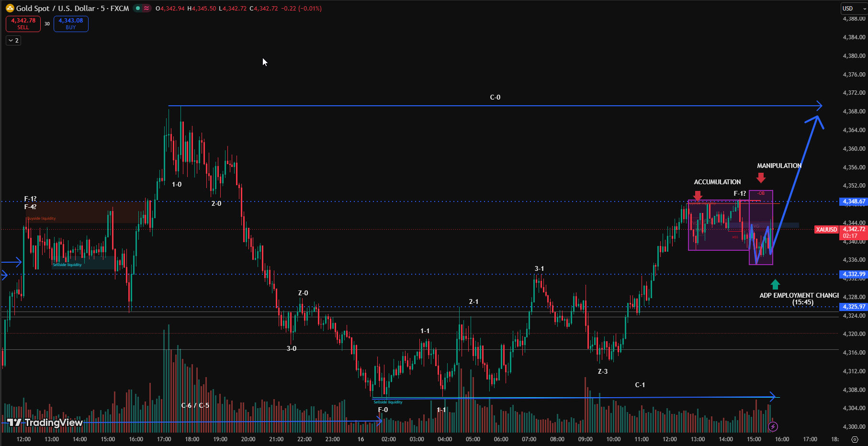Click 07:00 on the time axis

pyautogui.click(x=529, y=439)
